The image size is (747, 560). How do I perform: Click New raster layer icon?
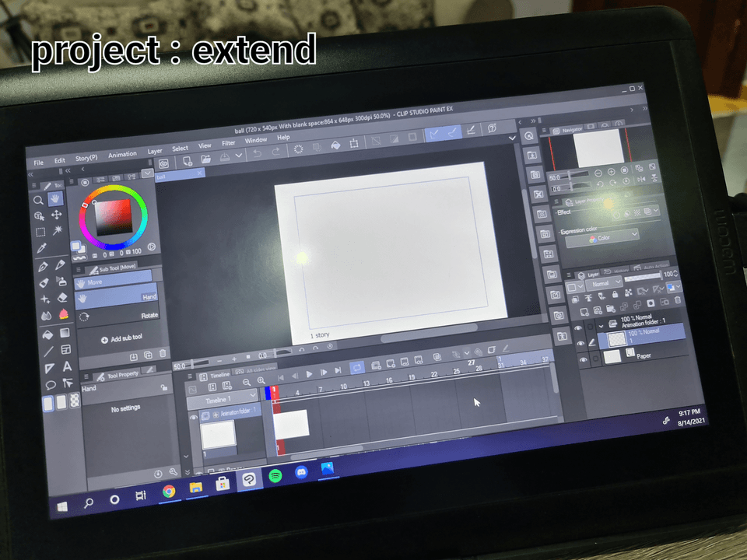[584, 313]
